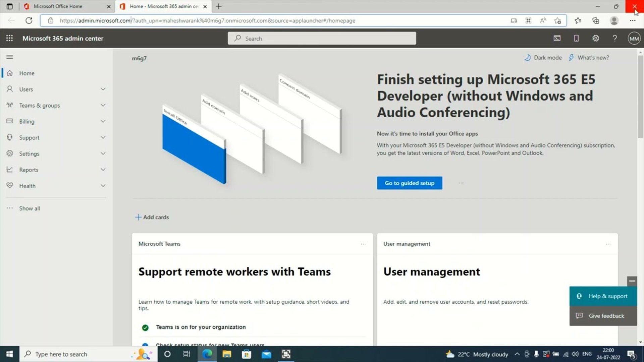Open the app launcher waffle icon

9,38
